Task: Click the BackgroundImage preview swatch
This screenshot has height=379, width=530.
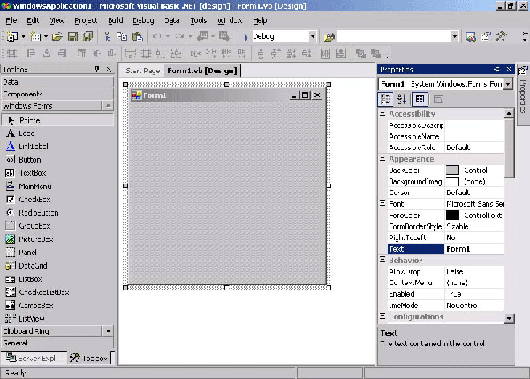Action: pos(452,182)
